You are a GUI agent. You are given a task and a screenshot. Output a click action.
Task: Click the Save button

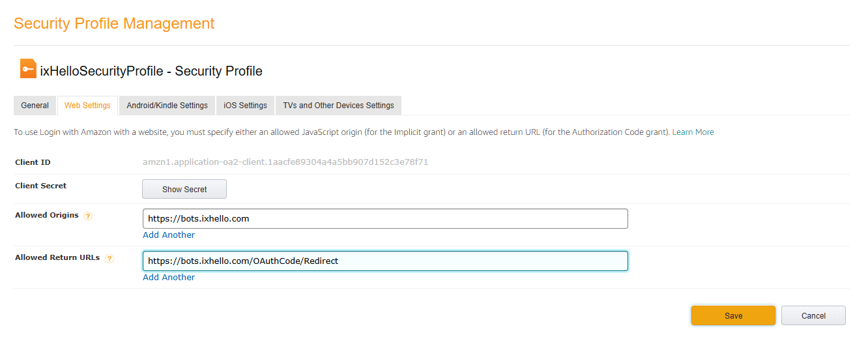(x=733, y=315)
